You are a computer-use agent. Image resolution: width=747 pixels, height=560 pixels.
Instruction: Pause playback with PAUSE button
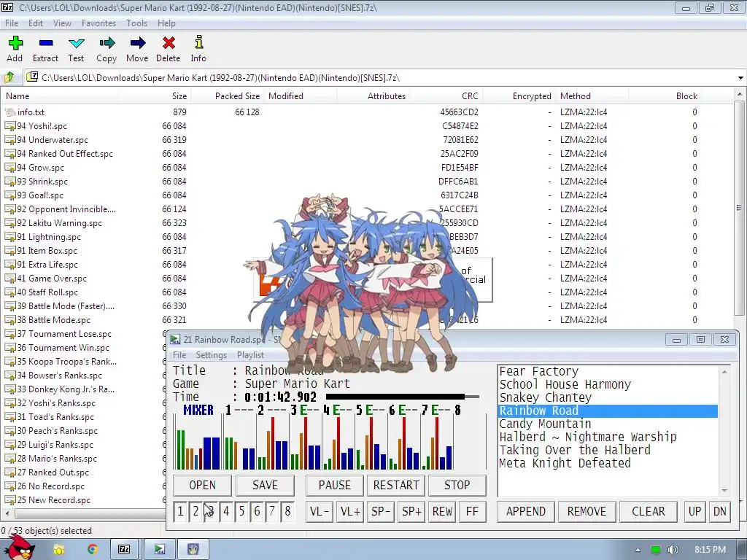click(x=334, y=485)
